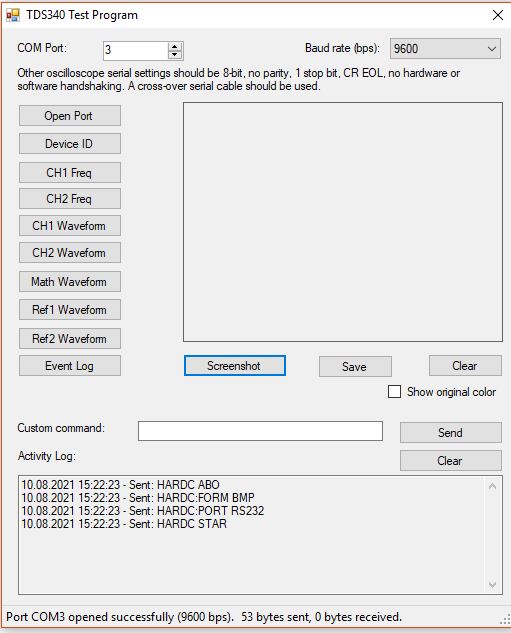Click the empty image preview panel
The image size is (511, 633).
pyautogui.click(x=343, y=222)
